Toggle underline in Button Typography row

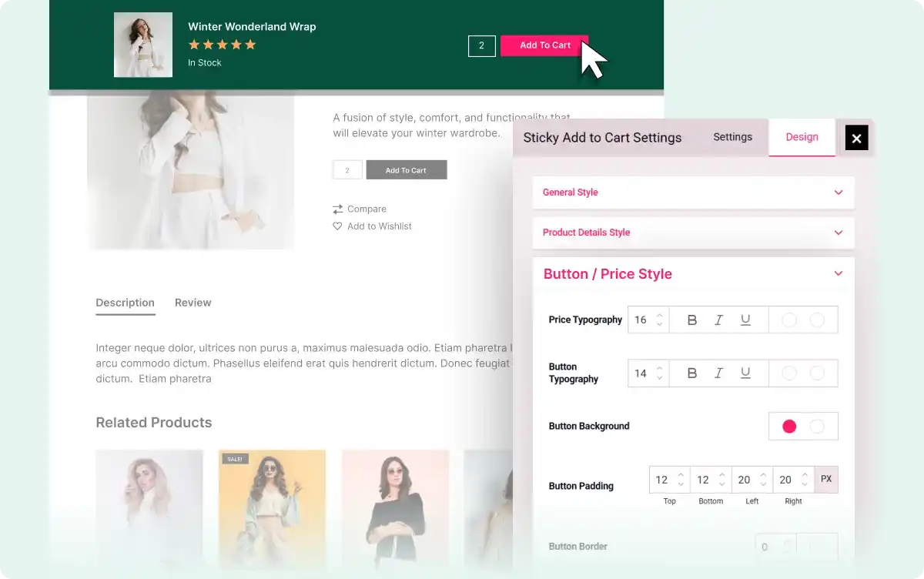coord(745,373)
